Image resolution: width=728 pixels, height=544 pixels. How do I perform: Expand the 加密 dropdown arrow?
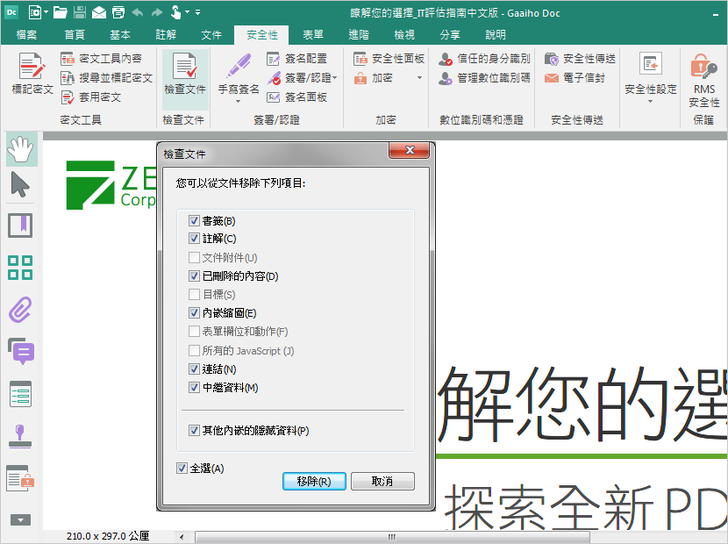point(419,78)
